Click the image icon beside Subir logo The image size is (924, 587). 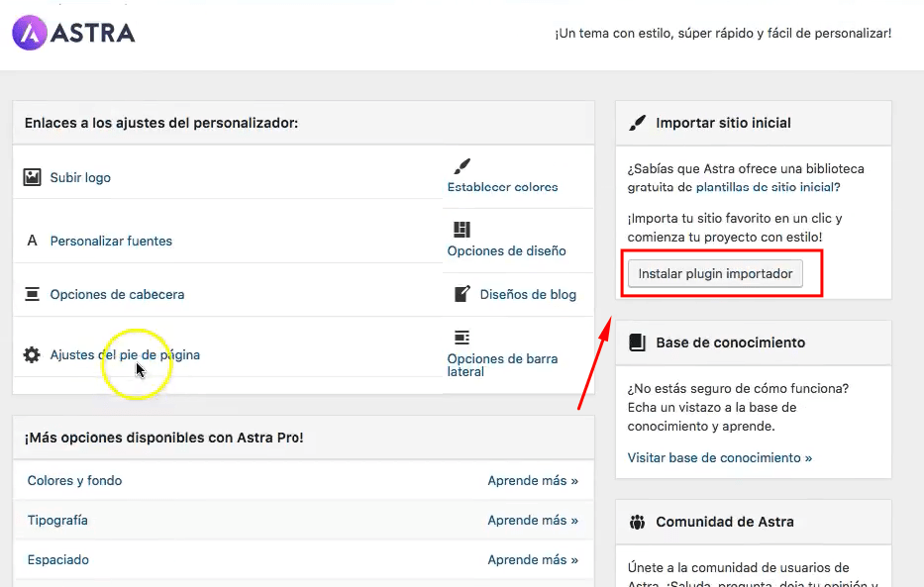tap(32, 177)
